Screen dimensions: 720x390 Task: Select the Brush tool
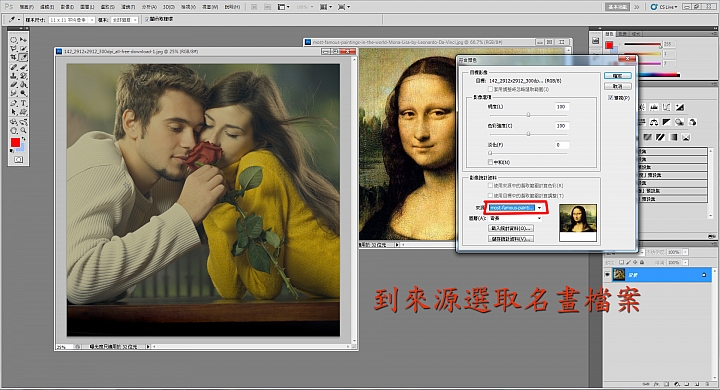[x=23, y=67]
